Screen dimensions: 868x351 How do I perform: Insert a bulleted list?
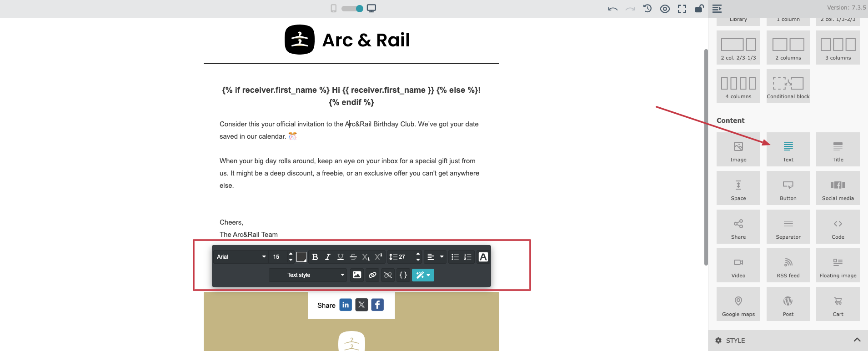pyautogui.click(x=455, y=257)
